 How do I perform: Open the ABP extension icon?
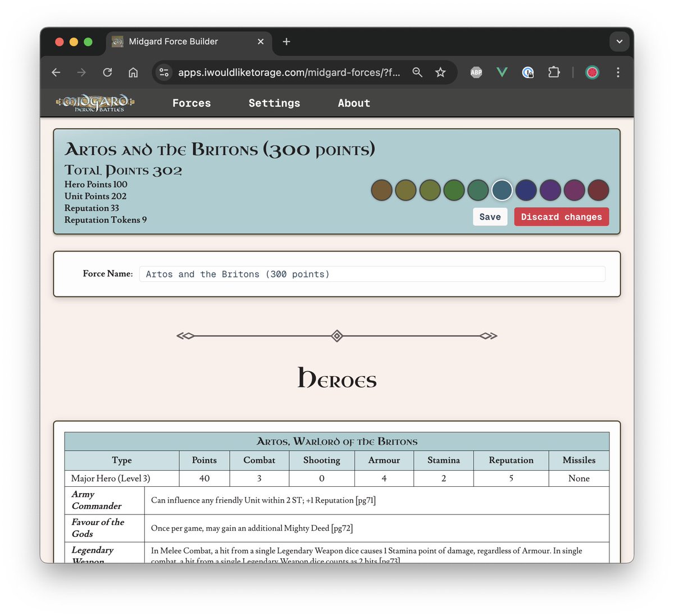coord(476,72)
